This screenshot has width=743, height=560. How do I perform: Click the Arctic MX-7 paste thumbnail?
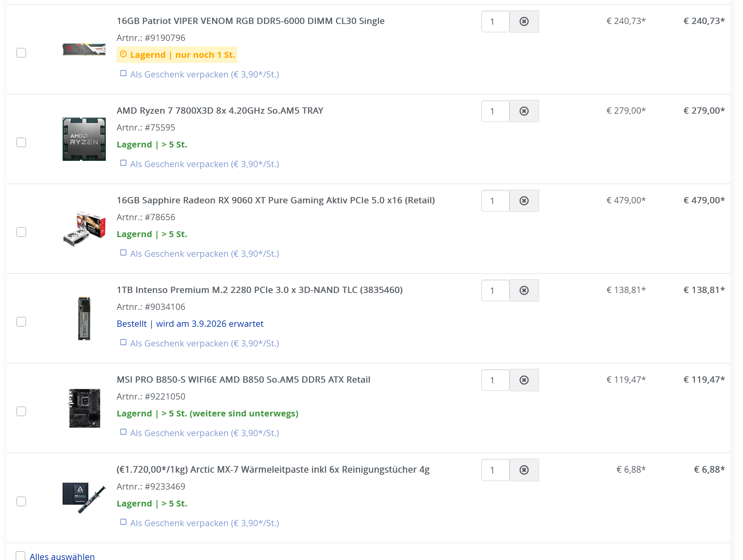(x=84, y=498)
